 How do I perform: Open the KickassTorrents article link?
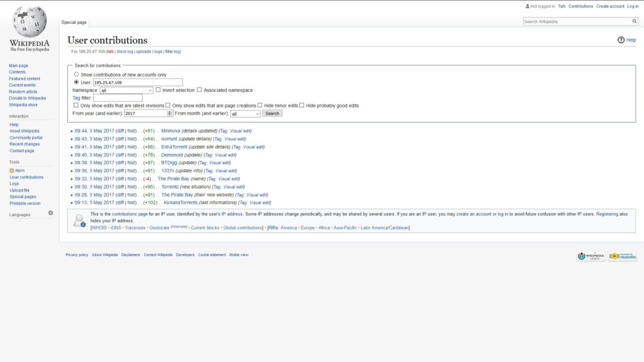[x=180, y=203]
